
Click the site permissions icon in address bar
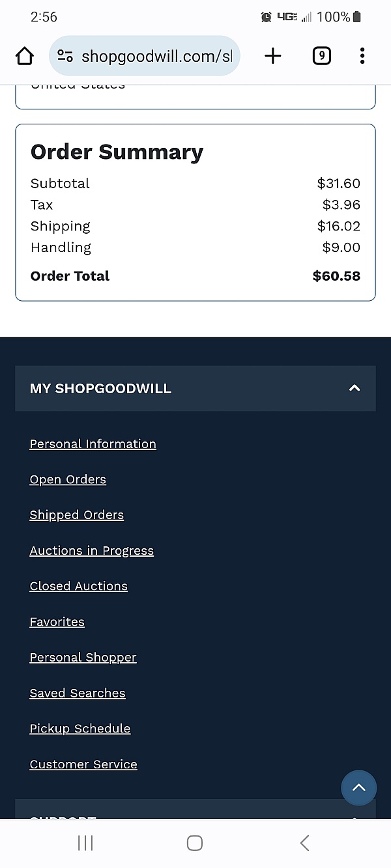point(65,56)
